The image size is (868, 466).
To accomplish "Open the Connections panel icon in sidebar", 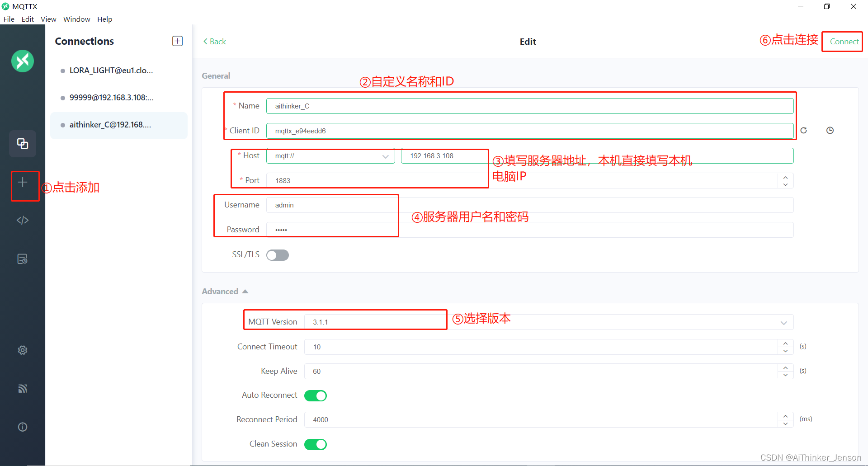I will pyautogui.click(x=23, y=143).
